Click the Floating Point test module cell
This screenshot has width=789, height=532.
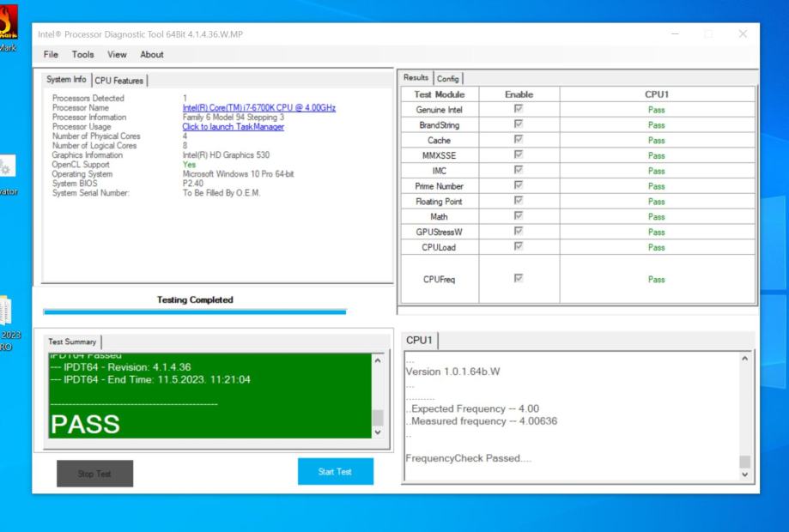click(x=439, y=201)
